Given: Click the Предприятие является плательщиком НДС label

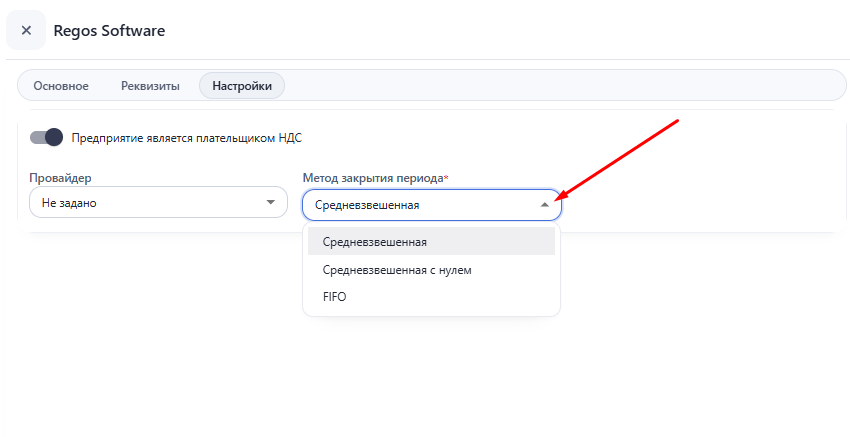Looking at the screenshot, I should click(186, 138).
